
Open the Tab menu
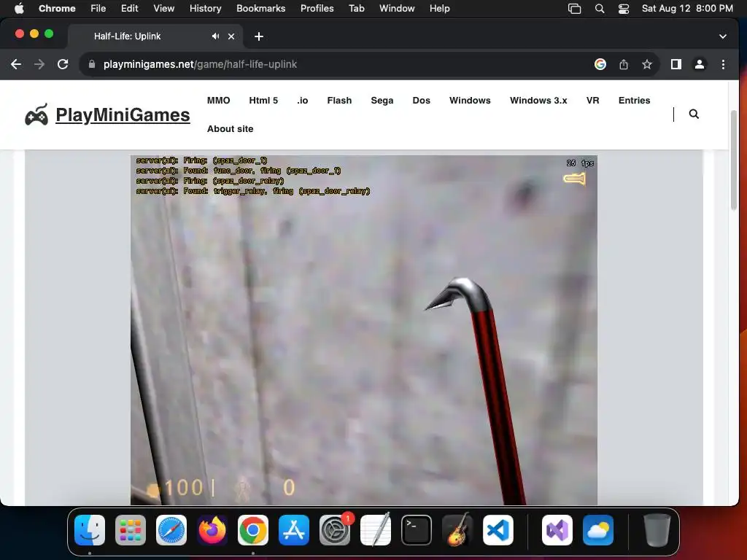[356, 9]
